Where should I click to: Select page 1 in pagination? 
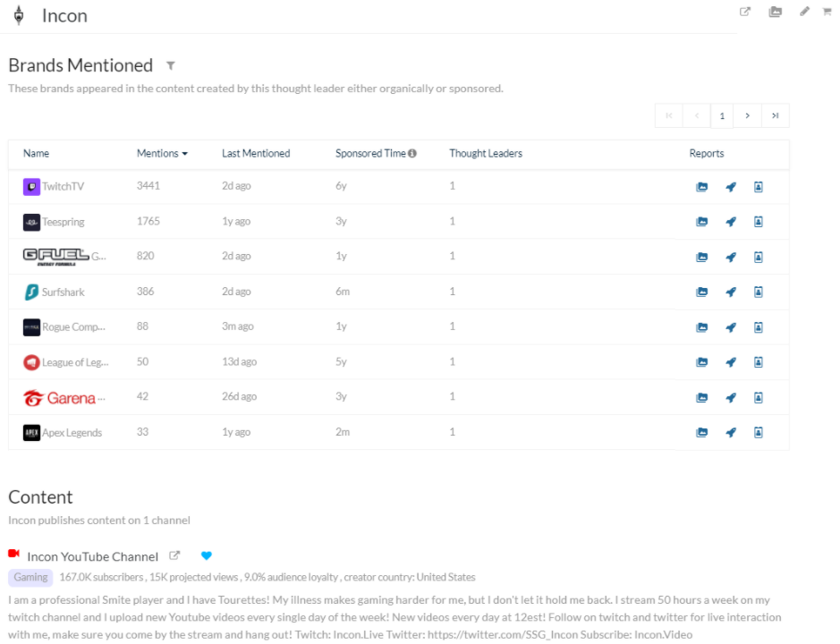pyautogui.click(x=722, y=115)
